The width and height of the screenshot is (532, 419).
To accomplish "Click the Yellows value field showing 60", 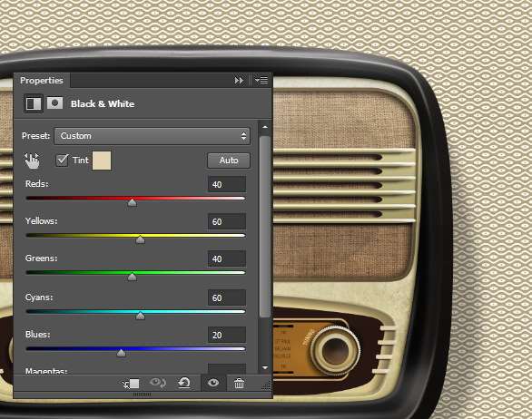I will (x=227, y=221).
